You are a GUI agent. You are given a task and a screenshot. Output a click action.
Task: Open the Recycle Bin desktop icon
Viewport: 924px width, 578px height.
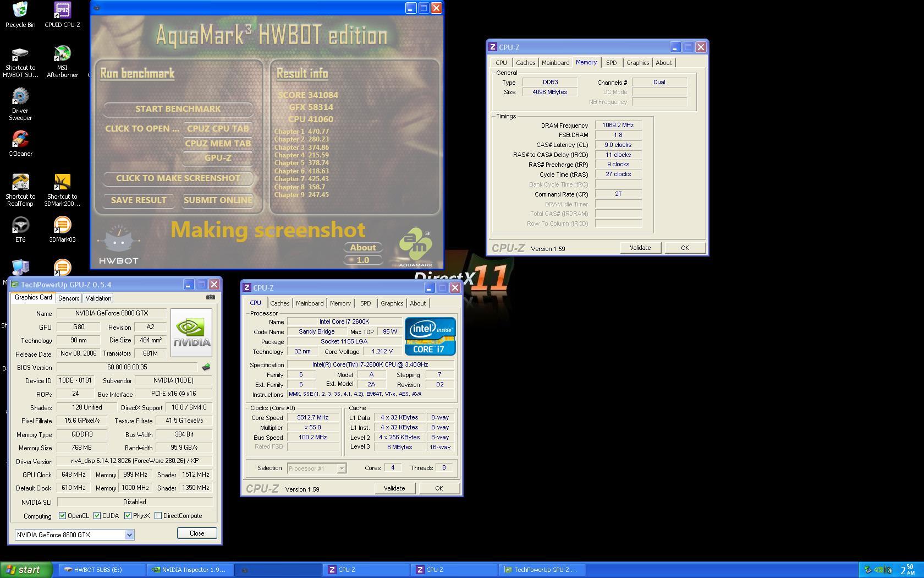(20, 15)
